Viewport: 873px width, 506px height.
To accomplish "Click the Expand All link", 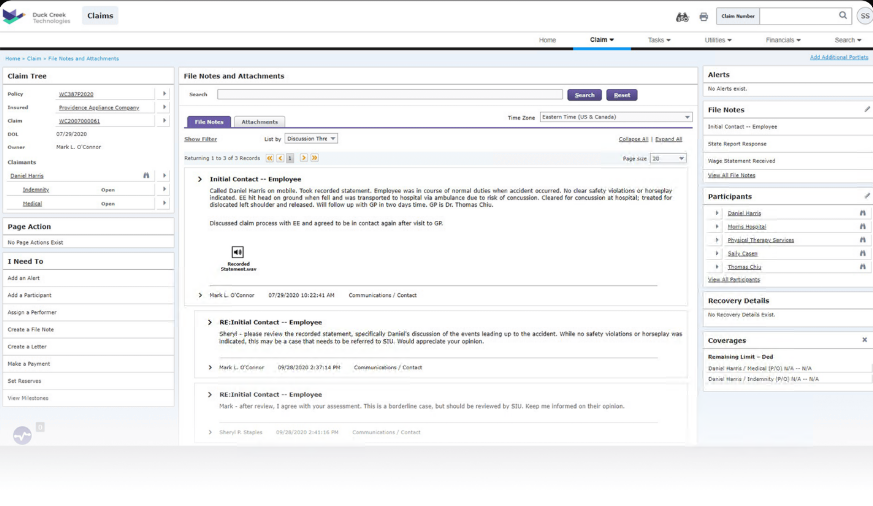I will click(669, 139).
